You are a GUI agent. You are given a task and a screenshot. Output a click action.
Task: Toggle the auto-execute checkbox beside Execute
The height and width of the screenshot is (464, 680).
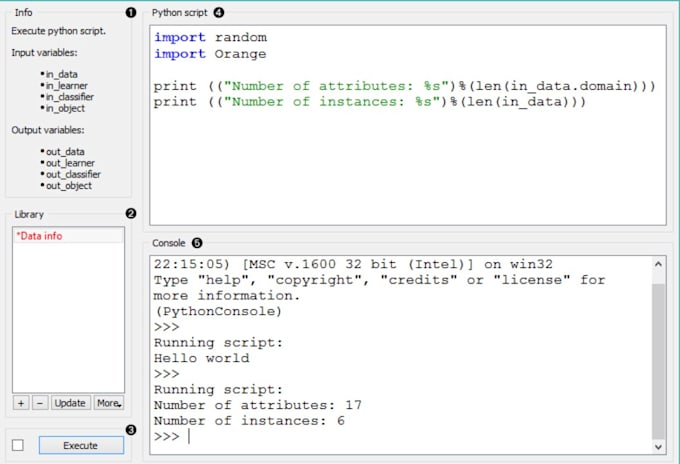click(x=18, y=445)
